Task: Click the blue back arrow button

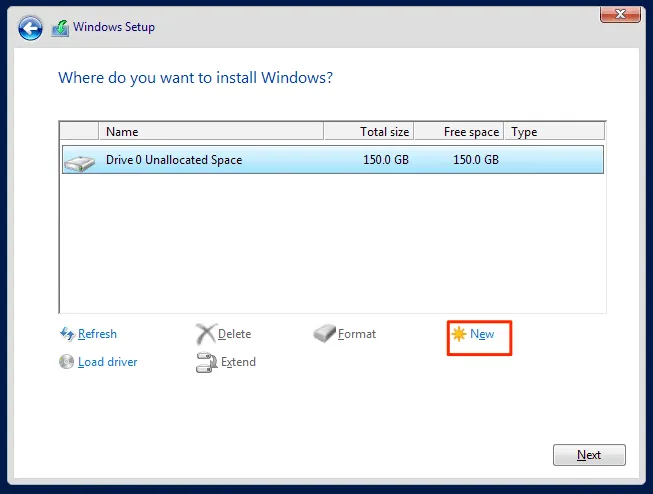Action: (x=31, y=28)
